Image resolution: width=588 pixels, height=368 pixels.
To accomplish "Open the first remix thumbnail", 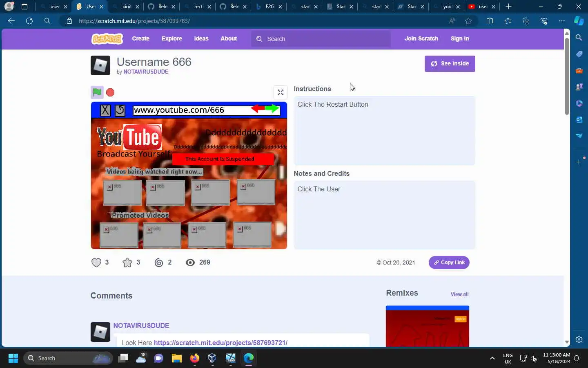I will pos(428,326).
